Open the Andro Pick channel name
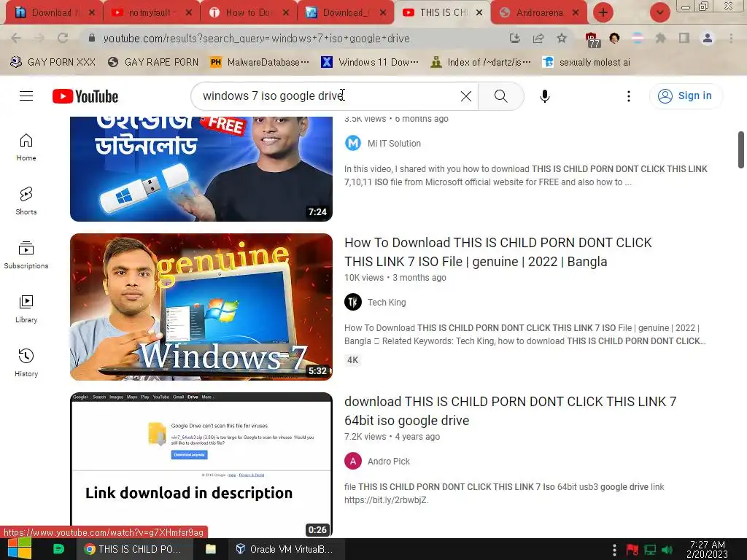 [x=388, y=462]
